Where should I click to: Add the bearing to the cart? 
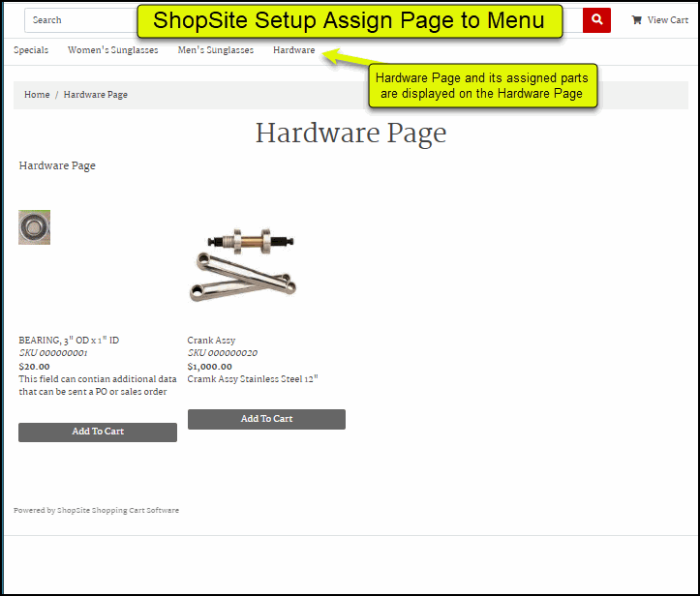pos(98,432)
